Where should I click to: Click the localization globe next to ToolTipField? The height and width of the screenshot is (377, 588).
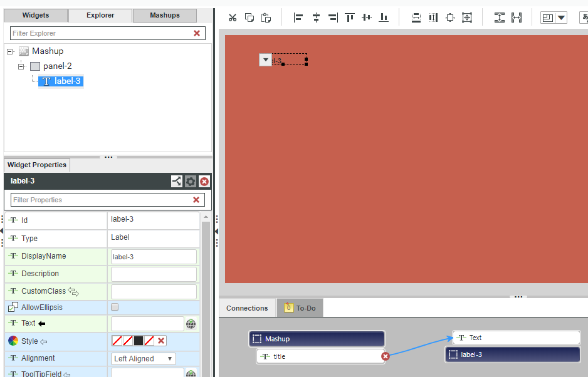pos(191,373)
